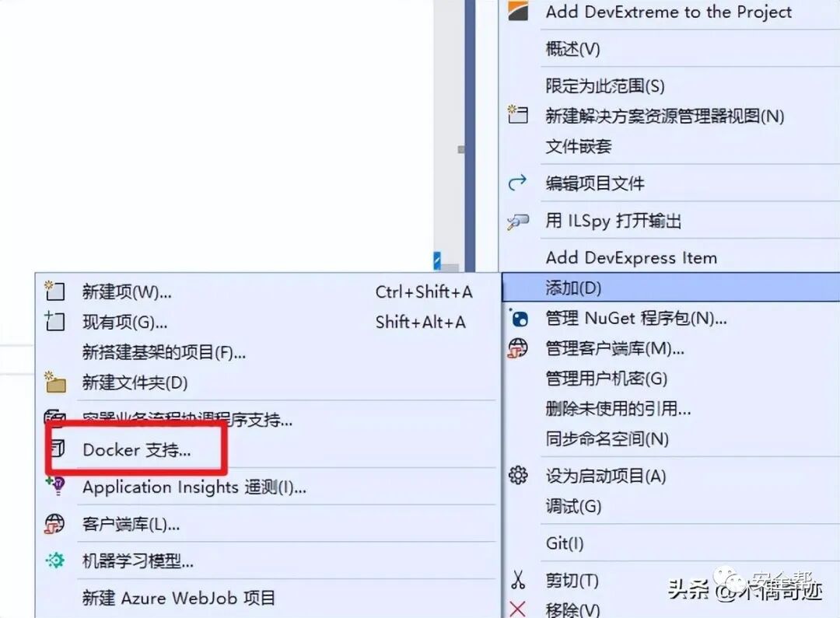Screen dimensions: 840x618
Task: Click the 客户端库 globe icon
Action: point(54,524)
